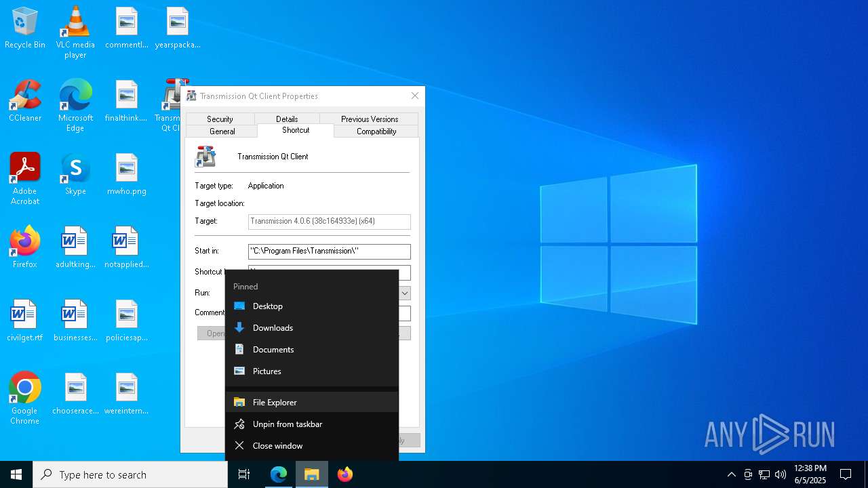Viewport: 868px width, 488px height.
Task: Open the Meet Now tray icon
Action: 748,474
